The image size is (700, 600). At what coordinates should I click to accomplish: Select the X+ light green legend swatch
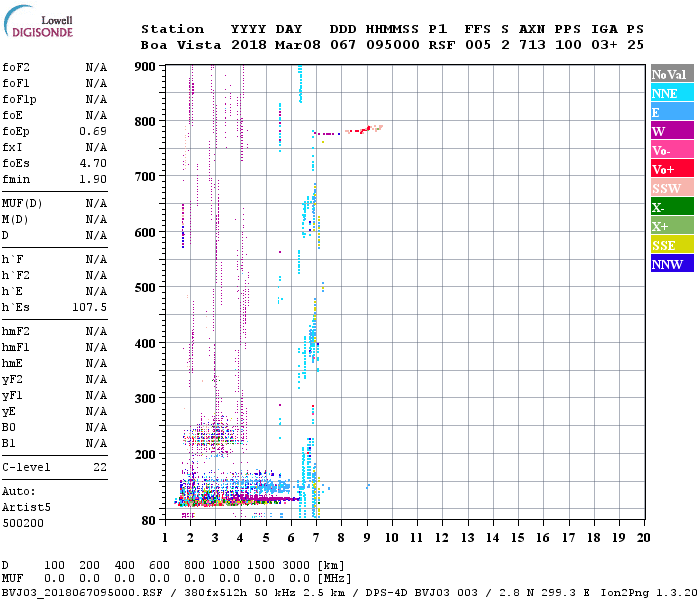pos(672,226)
